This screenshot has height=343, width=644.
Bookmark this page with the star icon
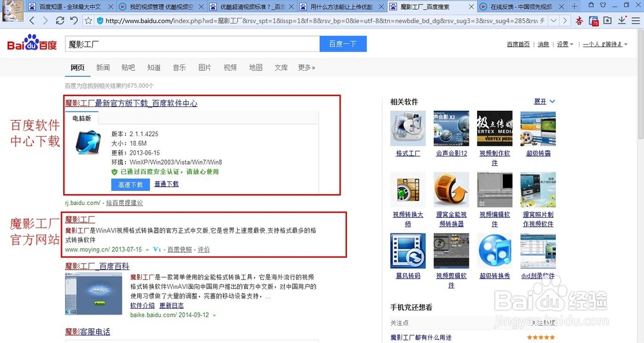point(88,21)
